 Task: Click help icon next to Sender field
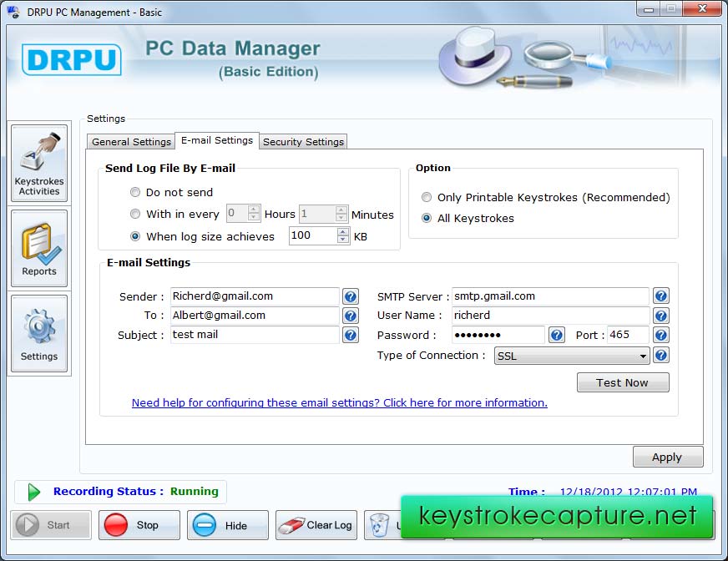pyautogui.click(x=351, y=296)
